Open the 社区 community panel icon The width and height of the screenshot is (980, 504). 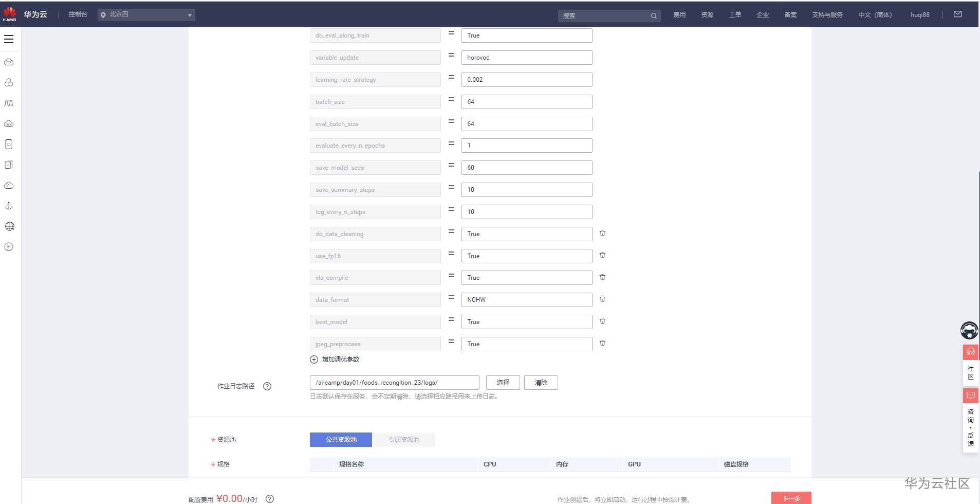point(971,352)
